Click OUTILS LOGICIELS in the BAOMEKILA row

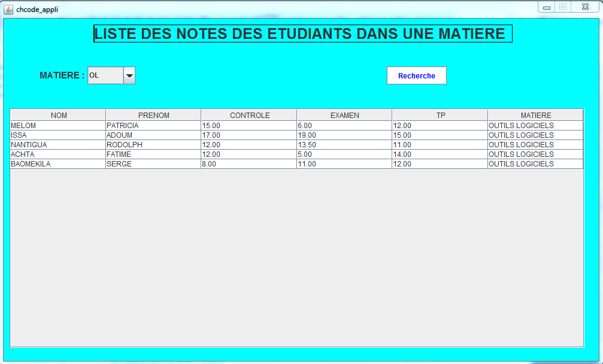pyautogui.click(x=535, y=164)
